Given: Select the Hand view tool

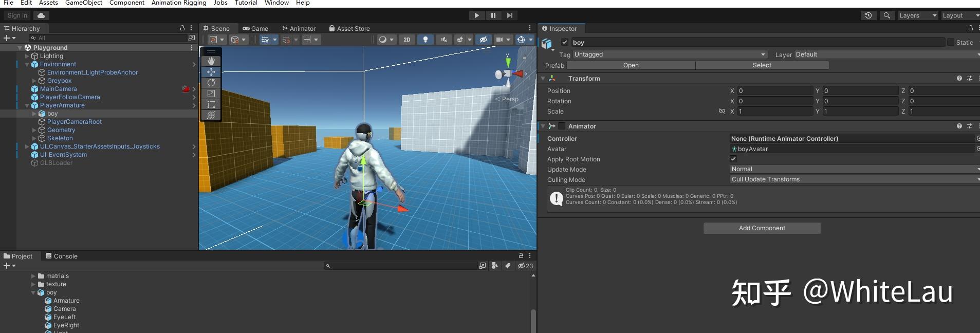Looking at the screenshot, I should coord(211,61).
